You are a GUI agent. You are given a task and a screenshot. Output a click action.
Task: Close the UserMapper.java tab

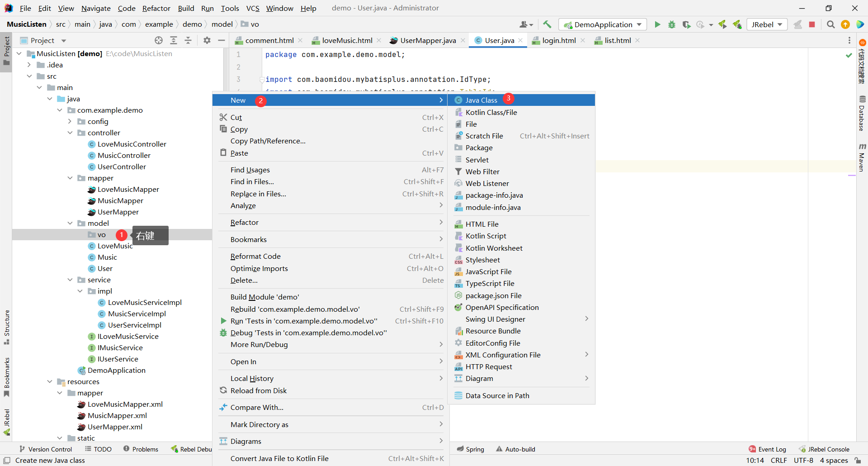463,40
